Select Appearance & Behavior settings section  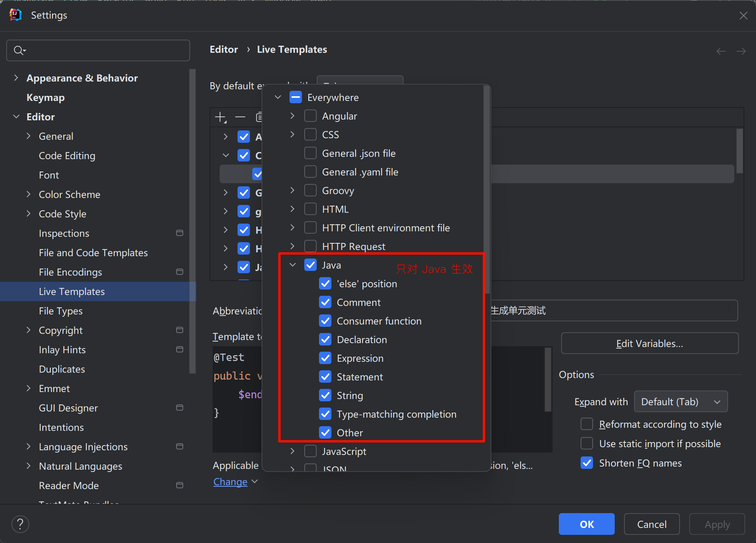pos(83,78)
